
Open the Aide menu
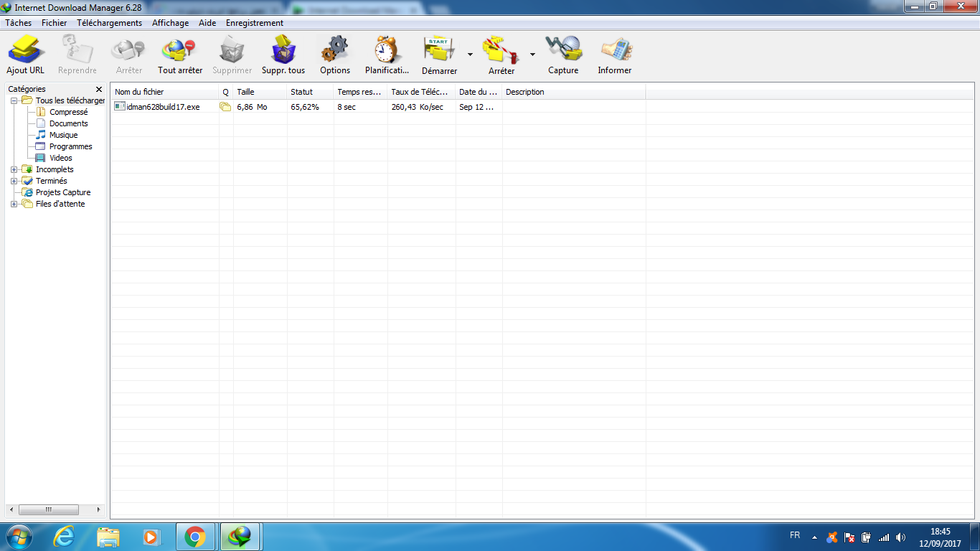[x=207, y=23]
